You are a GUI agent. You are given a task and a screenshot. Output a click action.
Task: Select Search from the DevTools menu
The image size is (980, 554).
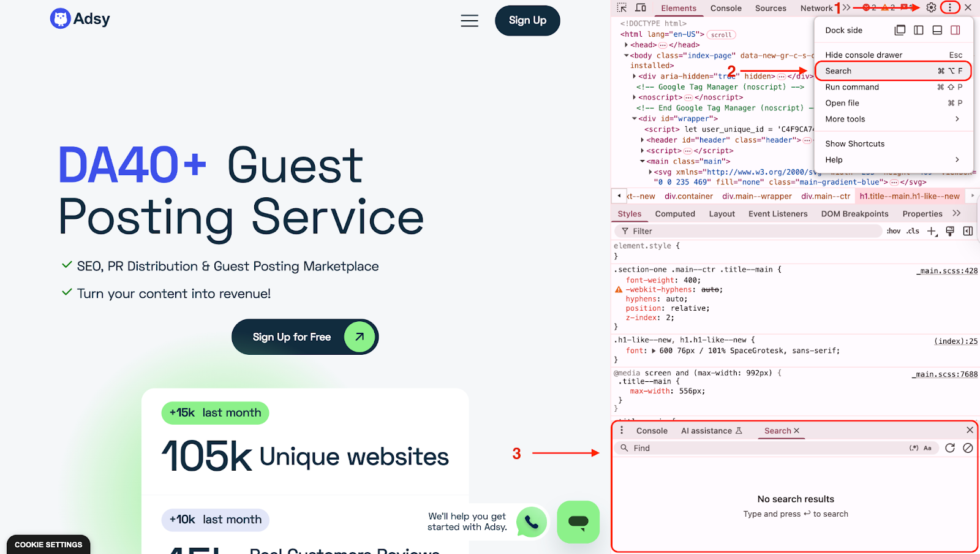pyautogui.click(x=894, y=71)
